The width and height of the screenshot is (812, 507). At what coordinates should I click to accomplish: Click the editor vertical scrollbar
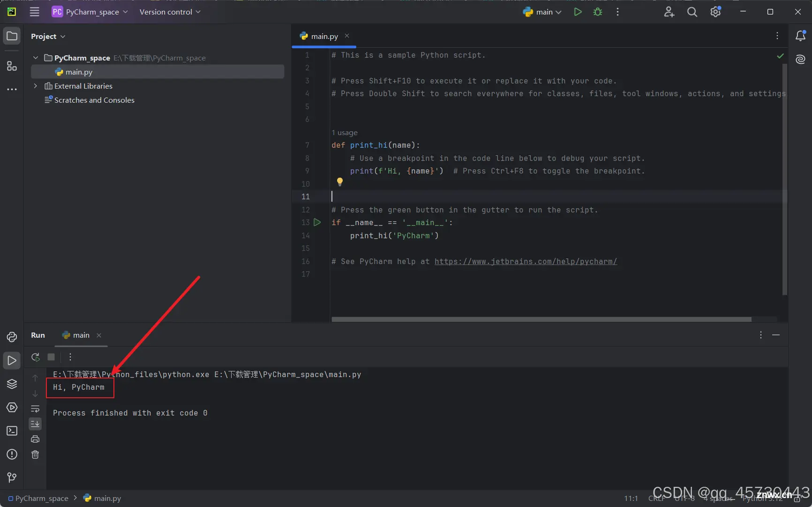(x=784, y=180)
